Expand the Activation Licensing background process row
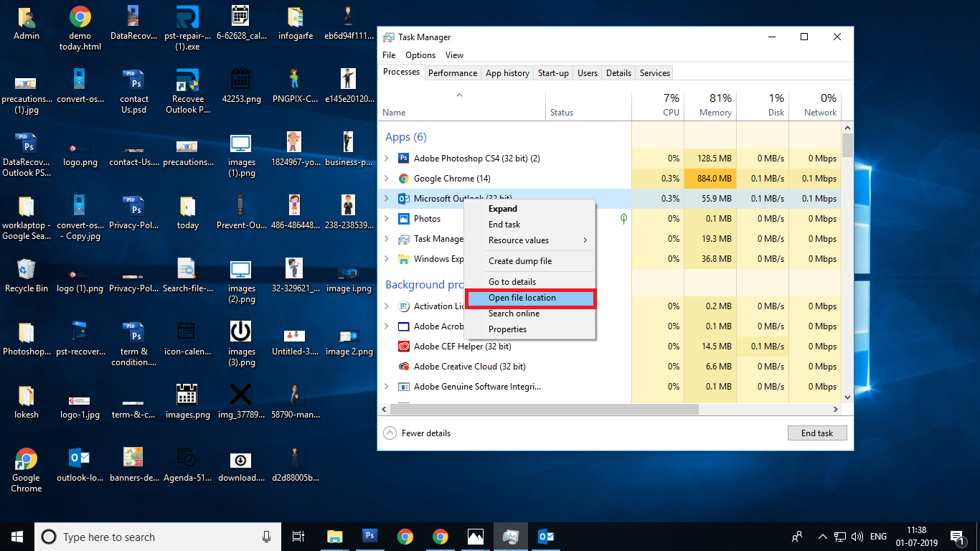 tap(387, 306)
